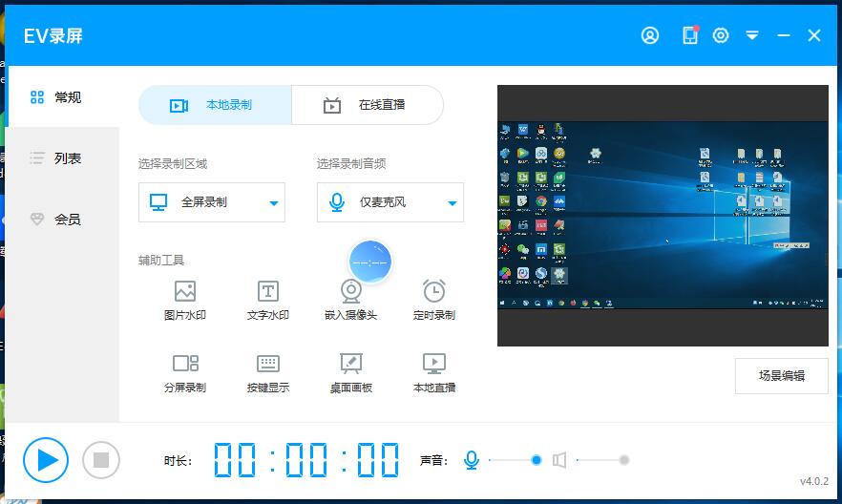Click the v4.0.2 version label
This screenshot has height=504, width=842.
(x=814, y=481)
